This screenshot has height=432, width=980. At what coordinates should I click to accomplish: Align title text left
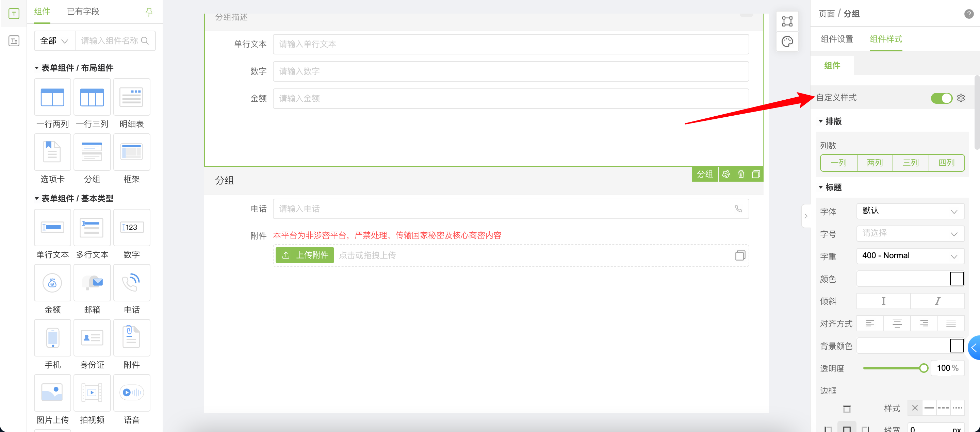coord(870,323)
